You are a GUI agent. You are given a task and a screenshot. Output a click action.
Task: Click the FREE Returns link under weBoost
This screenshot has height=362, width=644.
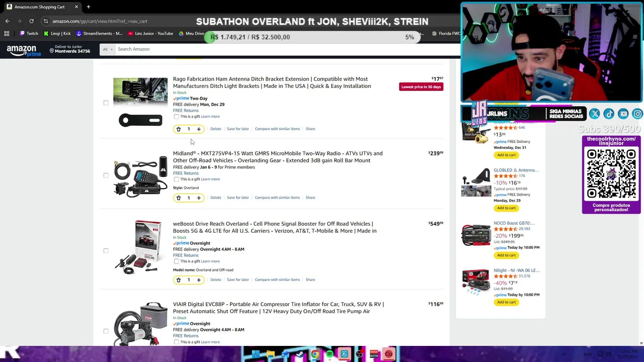tap(186, 255)
